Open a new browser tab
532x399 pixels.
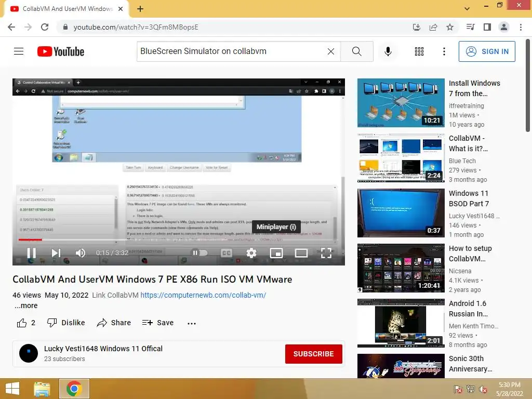[140, 9]
